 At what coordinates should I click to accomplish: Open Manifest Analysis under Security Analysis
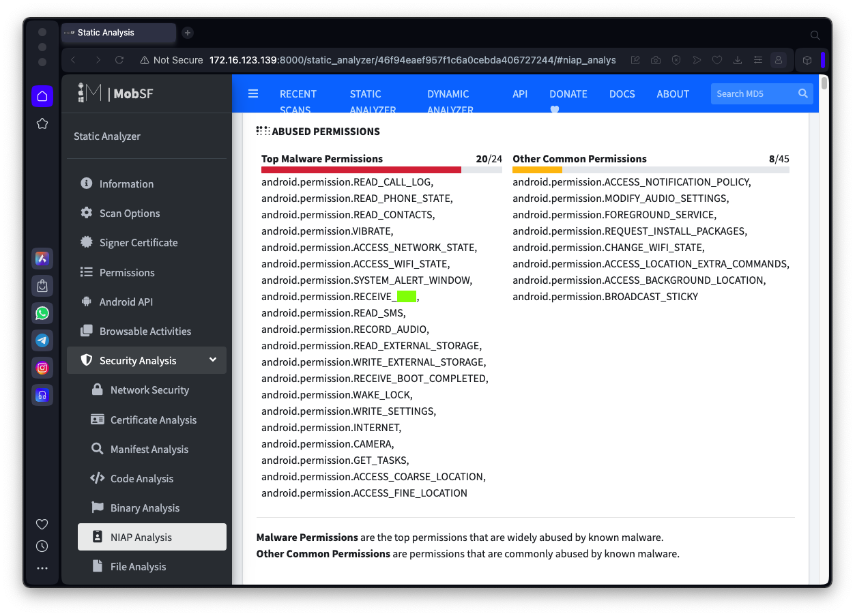coord(152,449)
